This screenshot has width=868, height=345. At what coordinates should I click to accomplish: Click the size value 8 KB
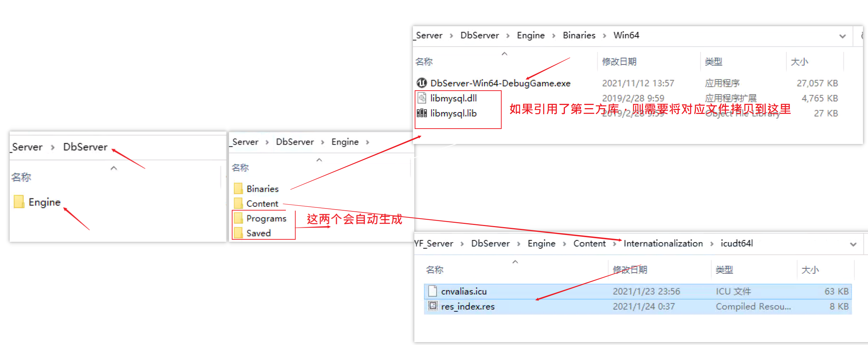pyautogui.click(x=839, y=306)
